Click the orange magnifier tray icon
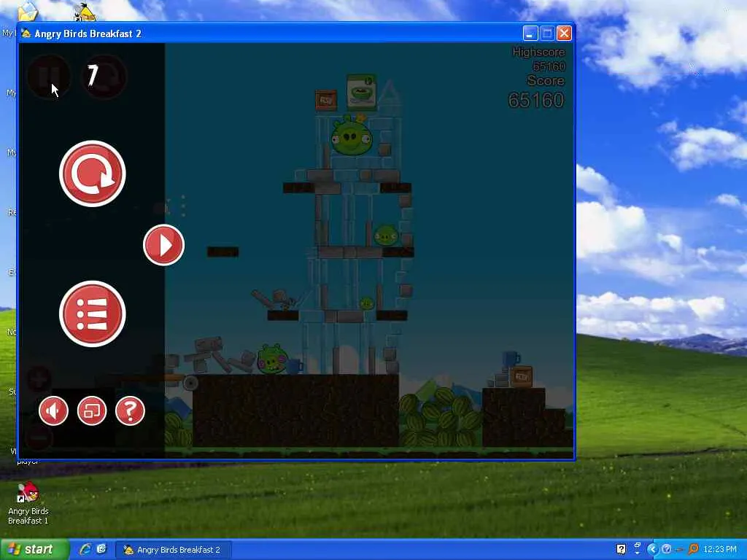This screenshot has width=747, height=560. pos(693,550)
